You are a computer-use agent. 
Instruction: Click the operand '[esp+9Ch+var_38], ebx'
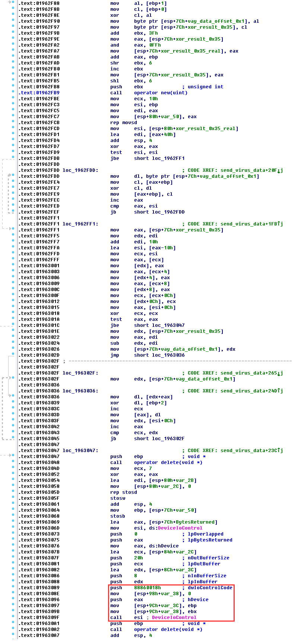[165, 612]
